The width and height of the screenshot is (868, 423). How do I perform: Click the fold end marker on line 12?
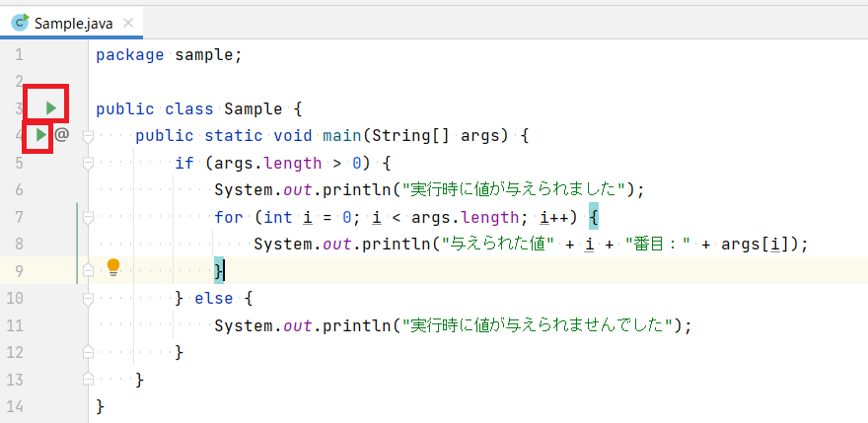click(x=88, y=352)
